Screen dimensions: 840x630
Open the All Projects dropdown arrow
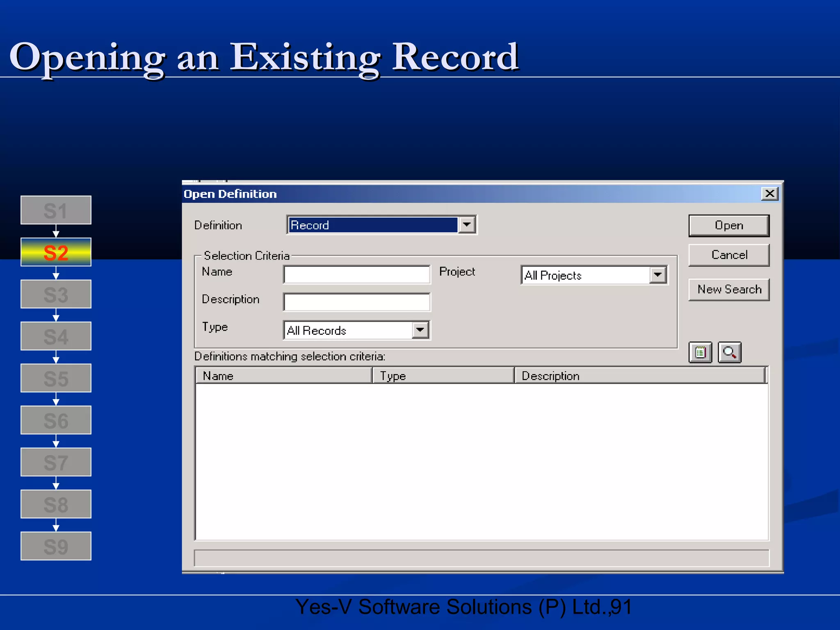(x=658, y=275)
